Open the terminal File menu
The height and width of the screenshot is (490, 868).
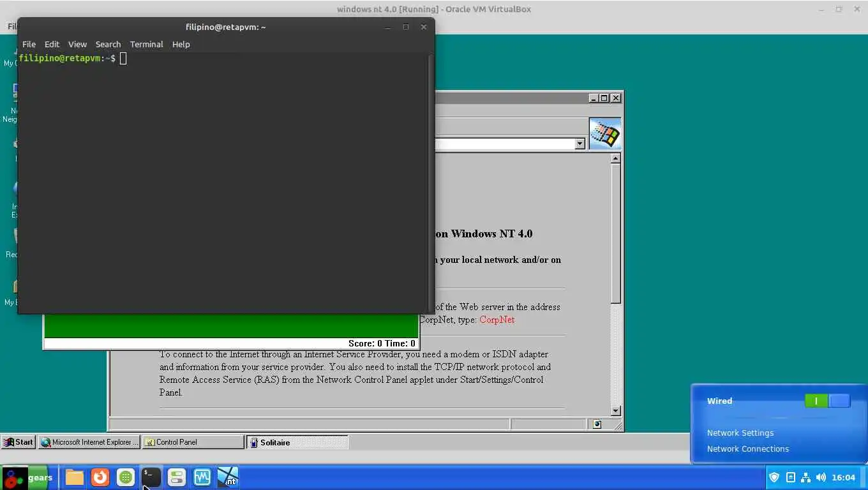coord(29,44)
